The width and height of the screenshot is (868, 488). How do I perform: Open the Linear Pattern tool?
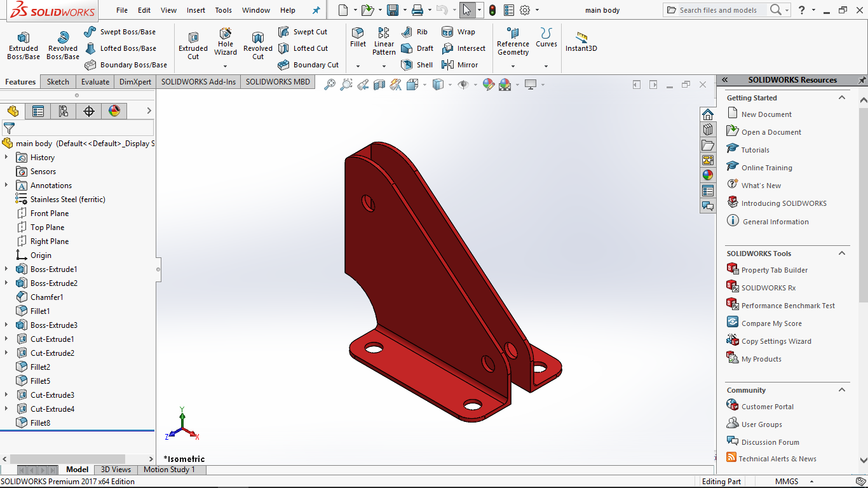click(x=384, y=42)
